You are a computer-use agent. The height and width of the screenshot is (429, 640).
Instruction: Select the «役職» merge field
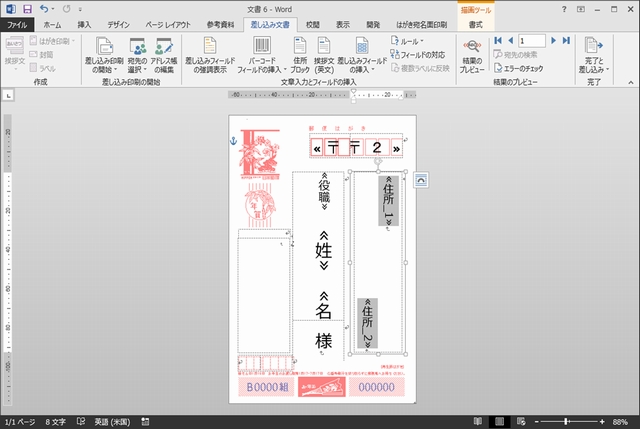click(324, 191)
